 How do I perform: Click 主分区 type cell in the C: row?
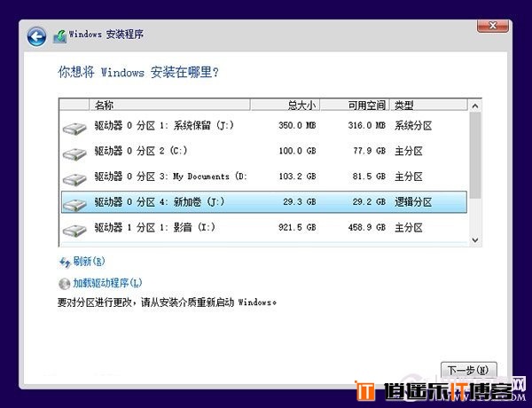tap(409, 151)
